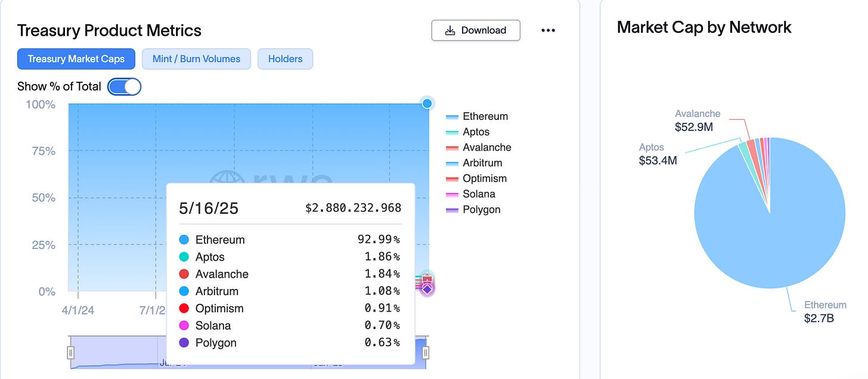
Task: Toggle Avalanche series in chart legend
Action: tap(479, 147)
